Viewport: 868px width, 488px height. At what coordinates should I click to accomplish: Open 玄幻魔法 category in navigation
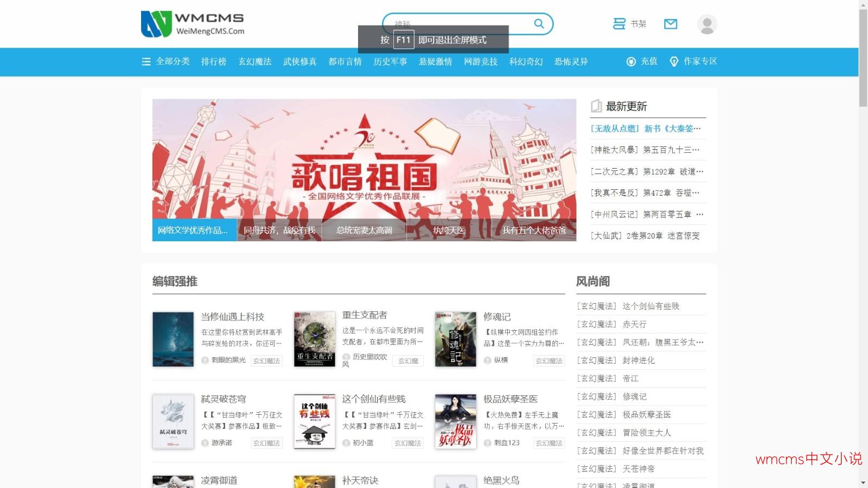pos(255,61)
